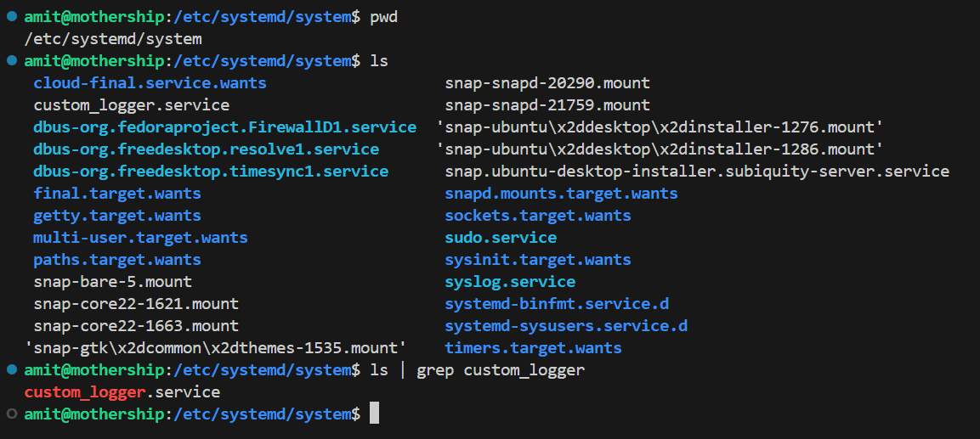Click the hollow gray dot on the last prompt
Viewport: 980px width, 439px height.
click(12, 414)
